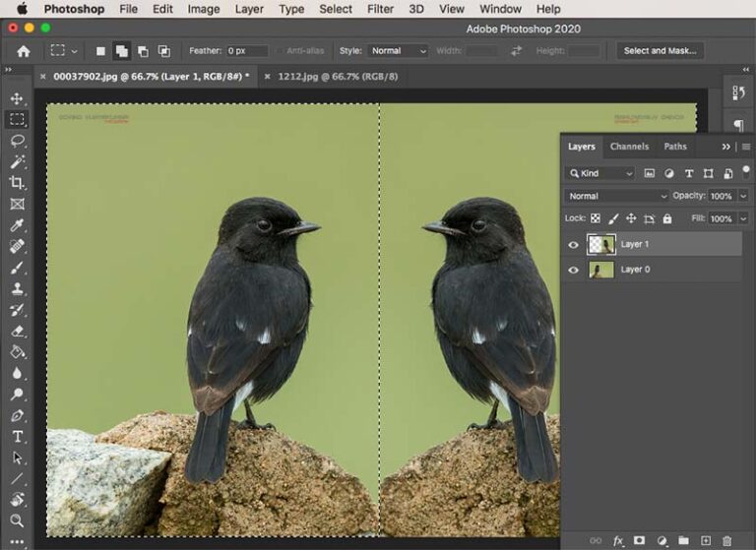Select the Move tool

click(x=17, y=98)
